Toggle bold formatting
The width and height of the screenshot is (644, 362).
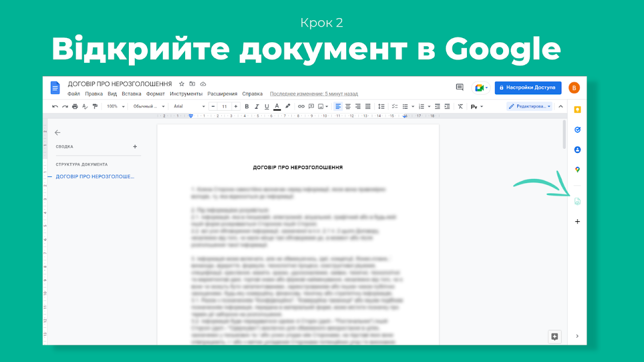pos(247,107)
